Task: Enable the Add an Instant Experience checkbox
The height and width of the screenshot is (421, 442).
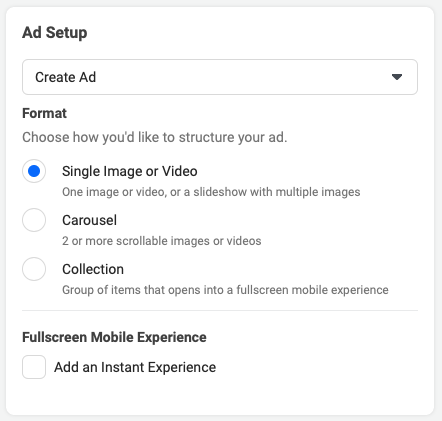Action: pyautogui.click(x=34, y=367)
